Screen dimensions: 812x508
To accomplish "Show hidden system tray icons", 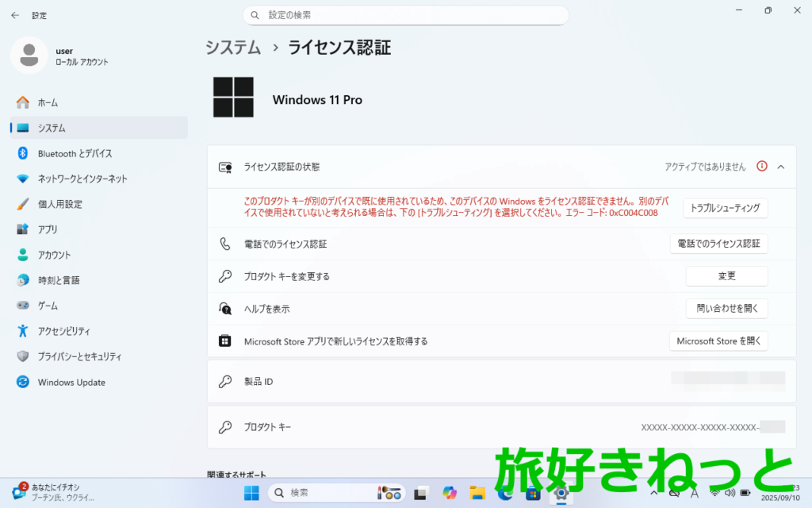I will click(654, 493).
